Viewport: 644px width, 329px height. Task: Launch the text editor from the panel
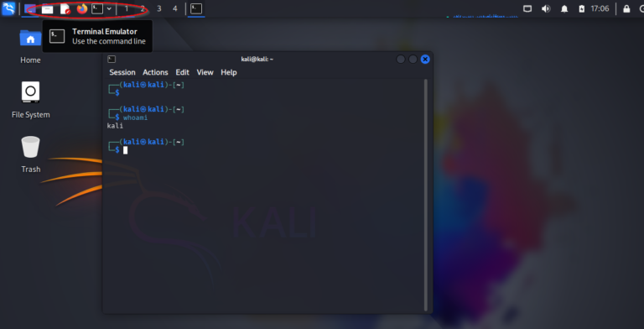[65, 8]
